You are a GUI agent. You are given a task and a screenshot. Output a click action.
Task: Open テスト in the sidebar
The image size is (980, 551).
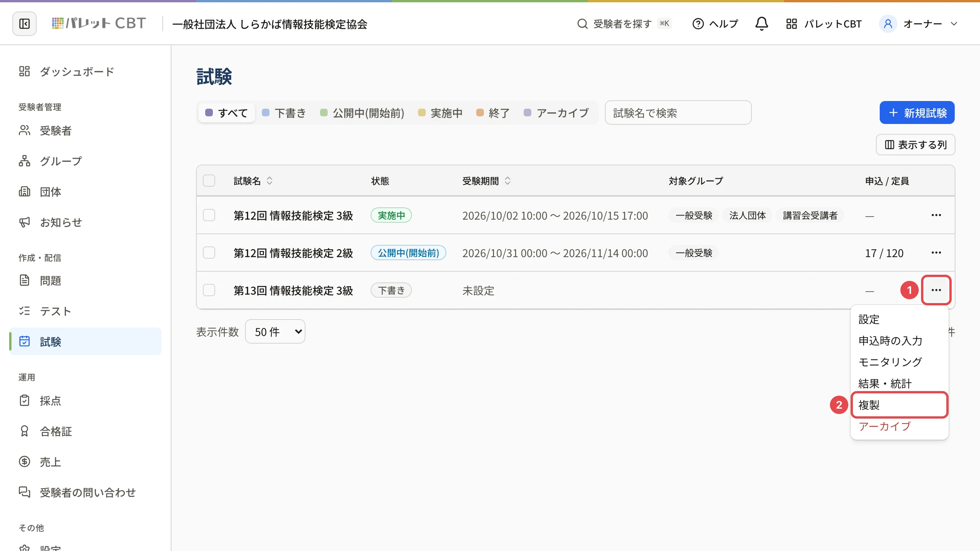tap(86, 311)
